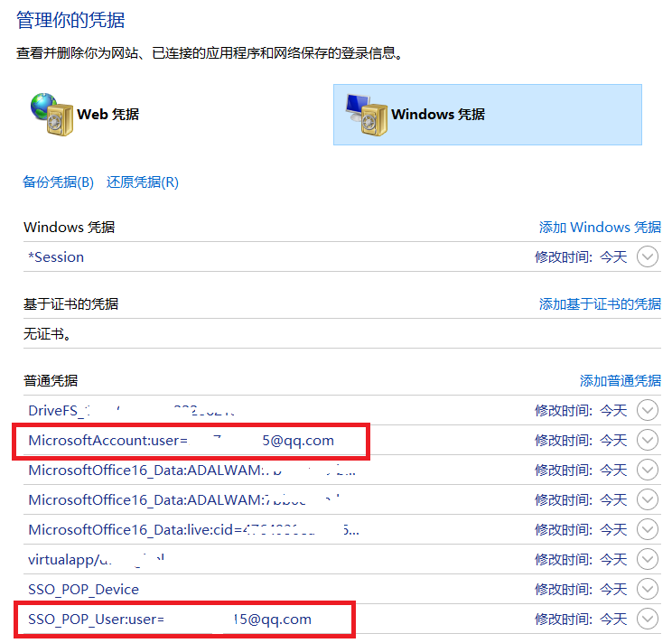
Task: Click the 普通凭据 section header
Action: tap(51, 380)
